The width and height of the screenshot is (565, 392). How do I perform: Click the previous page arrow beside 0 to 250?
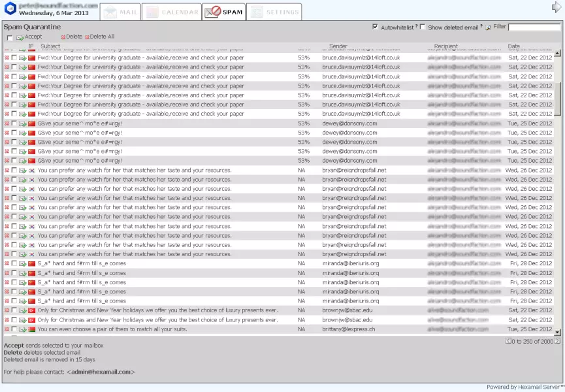(508, 341)
